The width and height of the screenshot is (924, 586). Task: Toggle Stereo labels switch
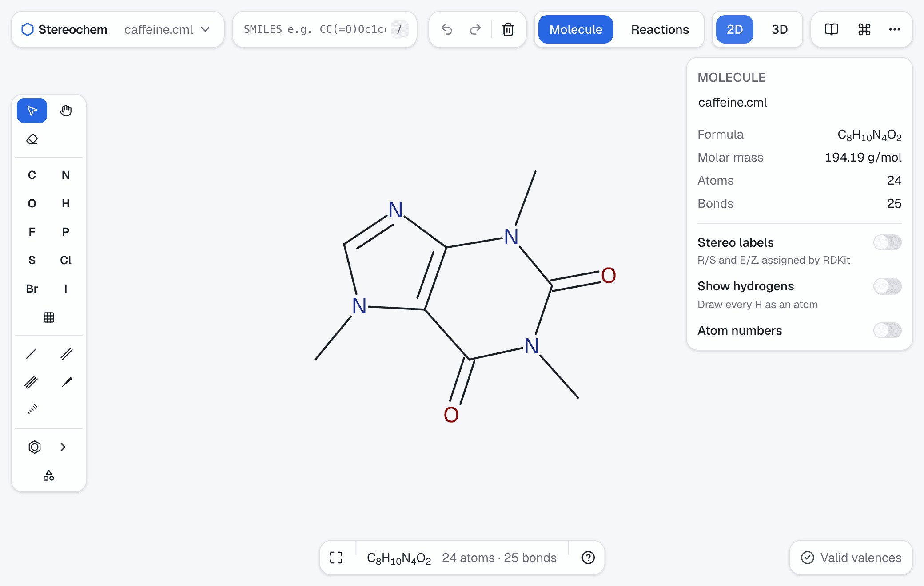point(887,243)
